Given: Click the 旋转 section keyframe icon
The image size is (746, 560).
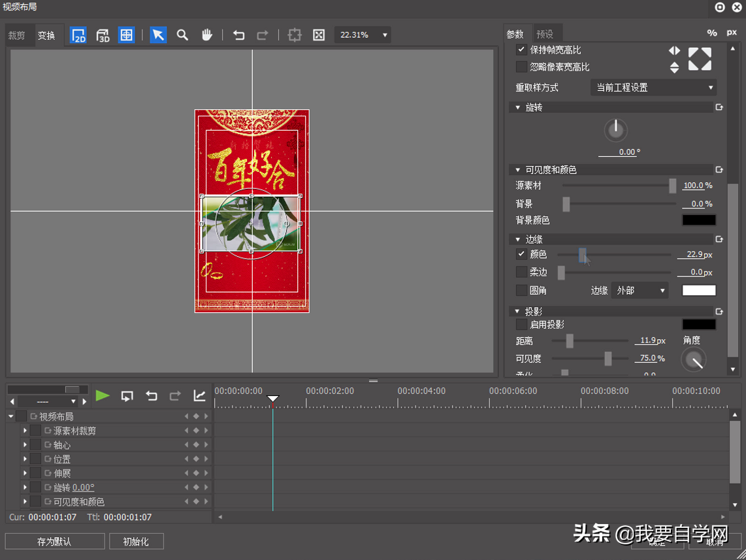Looking at the screenshot, I should click(x=719, y=107).
